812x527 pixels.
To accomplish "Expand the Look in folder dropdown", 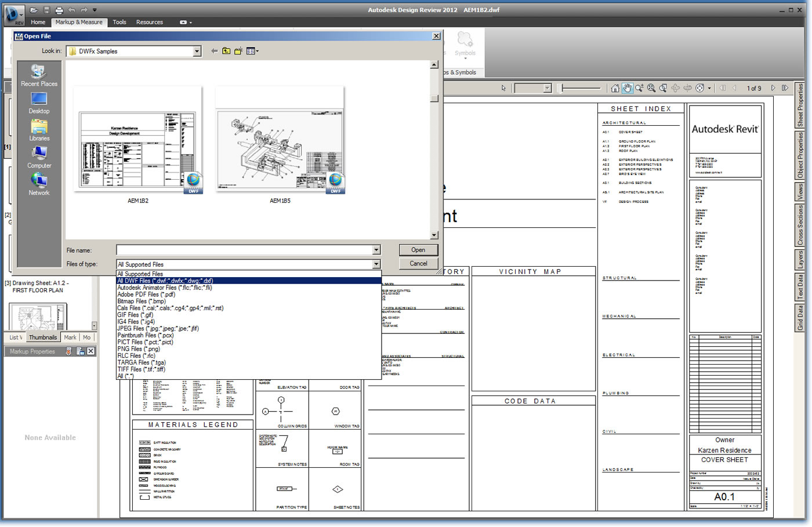I will click(197, 51).
